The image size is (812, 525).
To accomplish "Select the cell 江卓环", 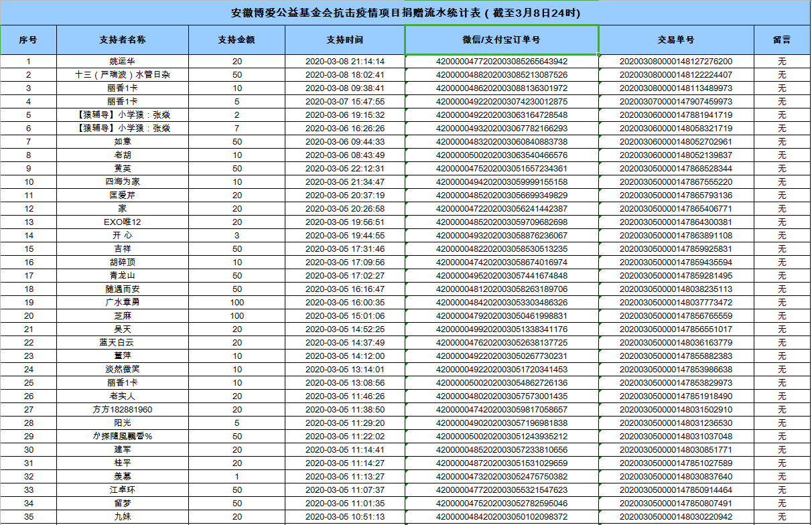I will tap(123, 490).
